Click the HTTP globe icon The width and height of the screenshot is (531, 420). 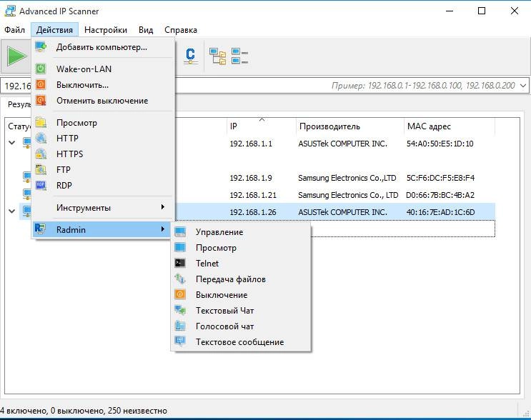[41, 138]
